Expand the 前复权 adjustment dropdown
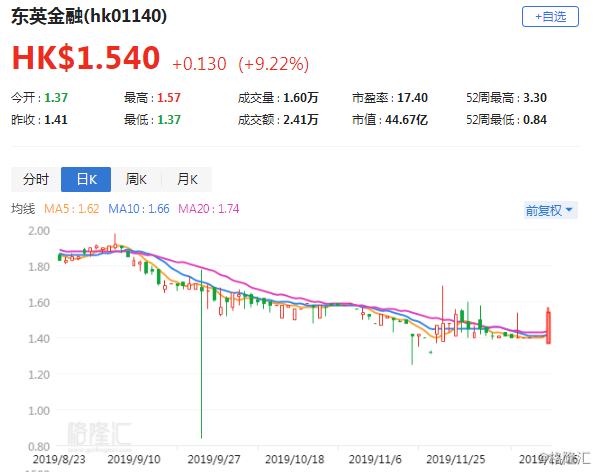Viewport: 598px width, 472px height. point(550,210)
